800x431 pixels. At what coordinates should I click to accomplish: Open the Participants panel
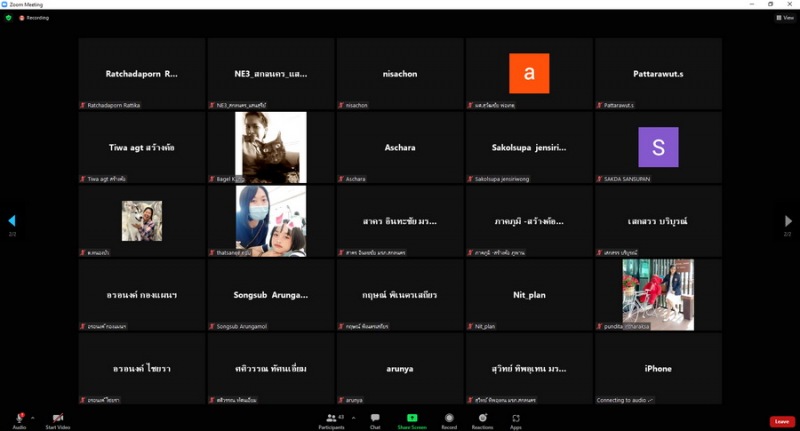[331, 417]
